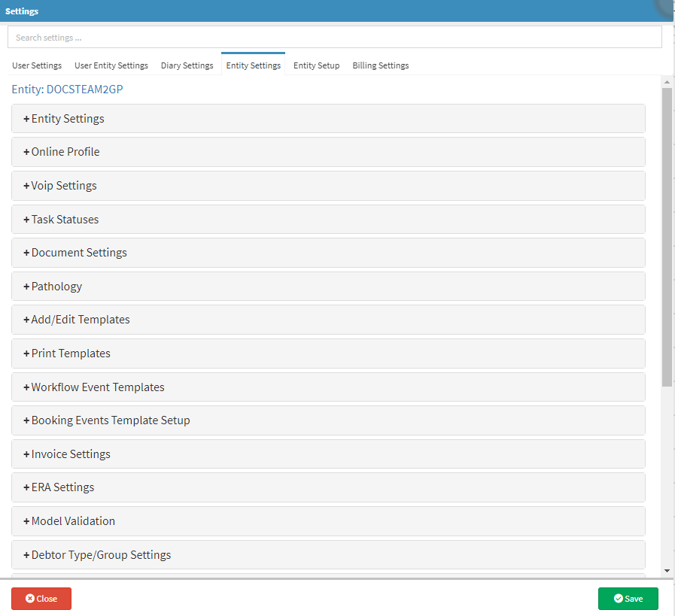
Task: Select the Entity Settings tab
Action: click(x=253, y=65)
